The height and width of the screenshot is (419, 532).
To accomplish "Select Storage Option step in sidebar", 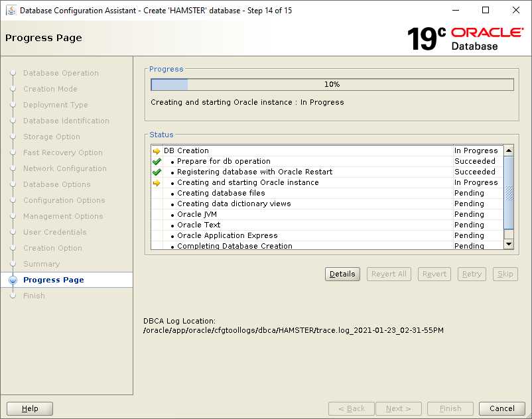I will click(52, 137).
